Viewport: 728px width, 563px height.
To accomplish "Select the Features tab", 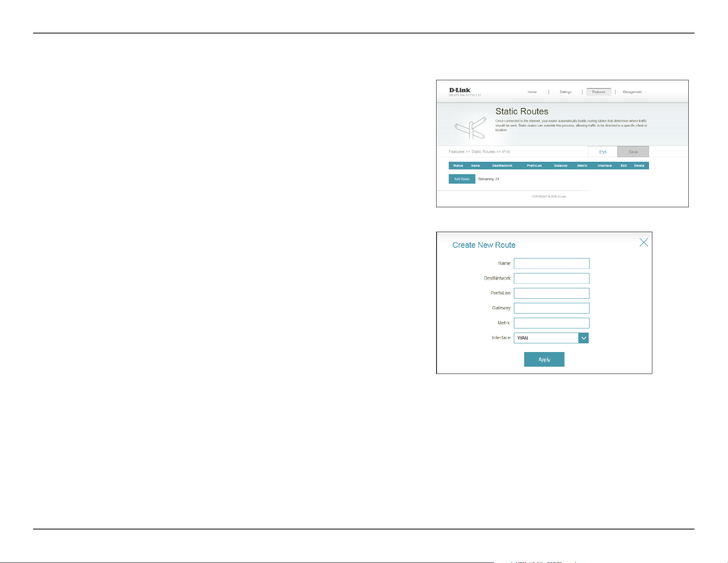I will click(x=599, y=92).
